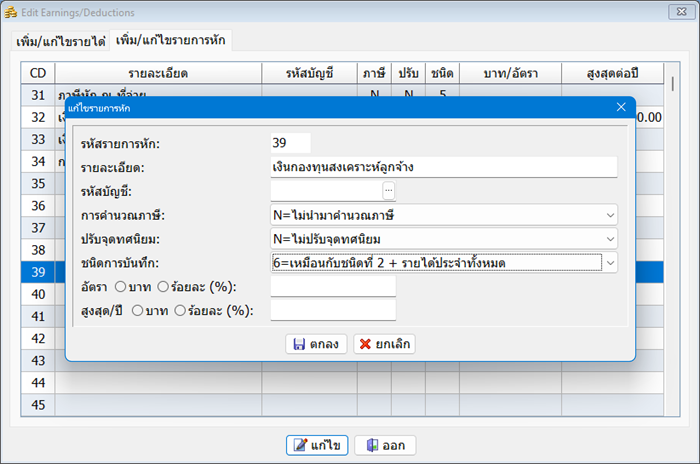700x464 pixels.
Task: Choose บาท radio for สูงสุด/ปี
Action: click(137, 311)
